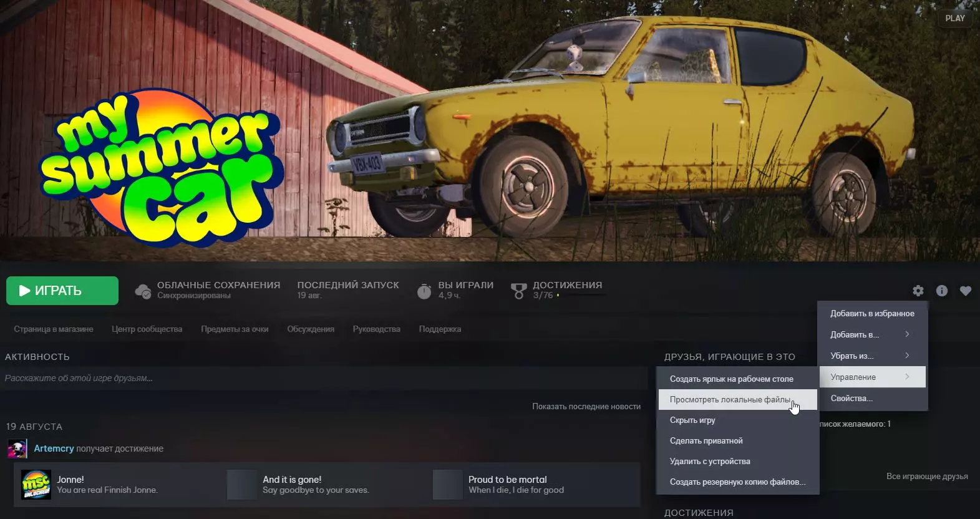
Task: Select Создать резервную копию файлов...
Action: 737,482
